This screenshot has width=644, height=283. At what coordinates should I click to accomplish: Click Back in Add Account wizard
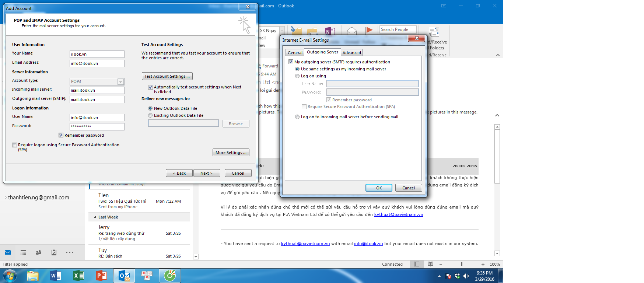(179, 173)
